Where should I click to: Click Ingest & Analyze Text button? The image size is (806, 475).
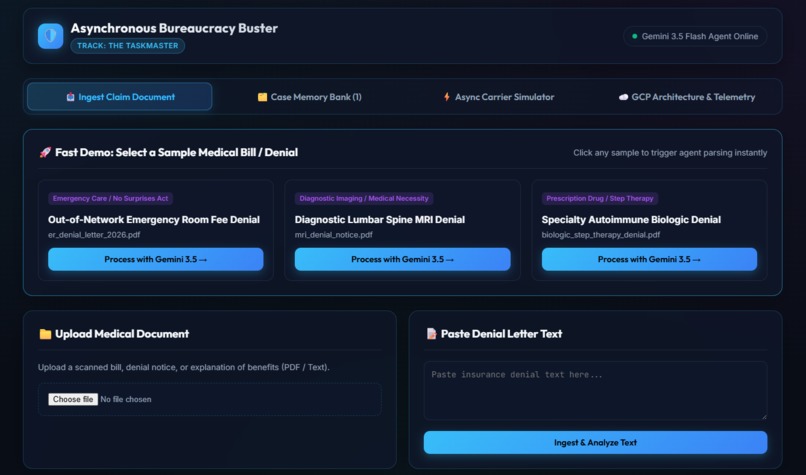click(595, 443)
